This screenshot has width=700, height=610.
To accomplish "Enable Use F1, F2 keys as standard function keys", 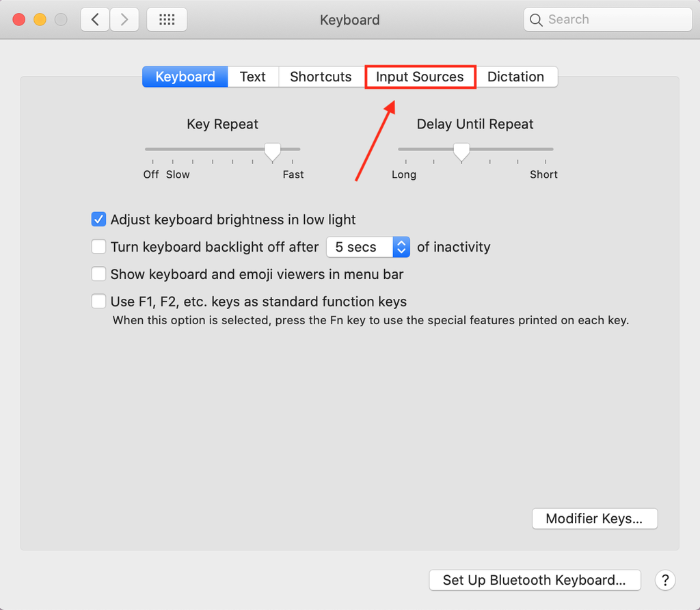I will (98, 301).
